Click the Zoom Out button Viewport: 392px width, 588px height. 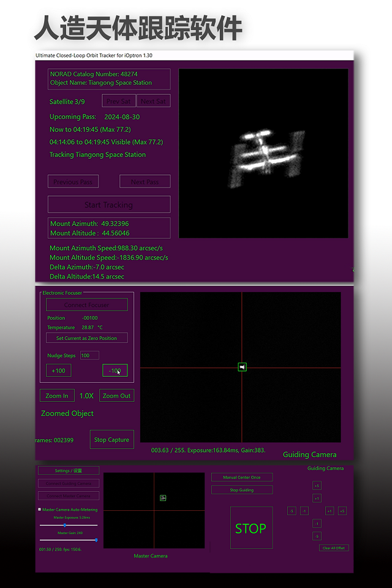coord(116,396)
